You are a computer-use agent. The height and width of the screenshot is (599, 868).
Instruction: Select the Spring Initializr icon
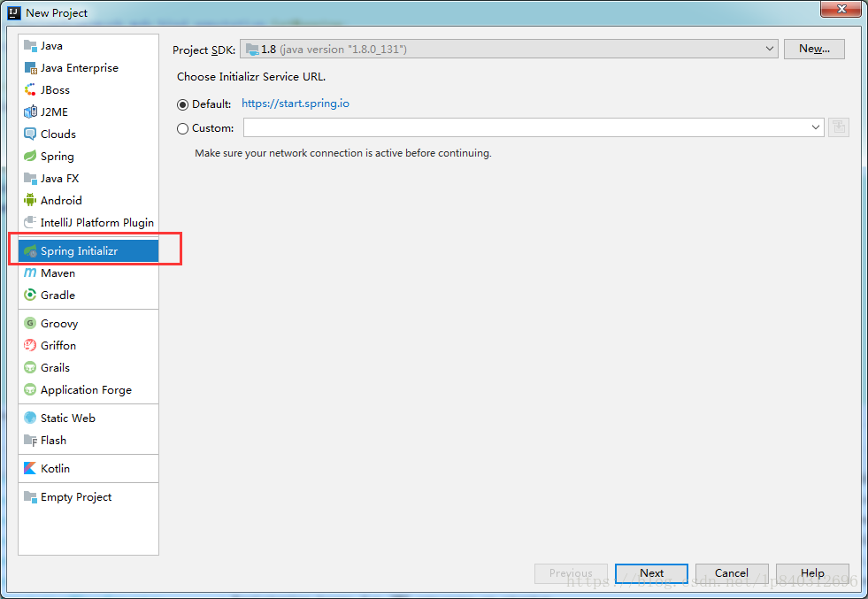pos(30,250)
